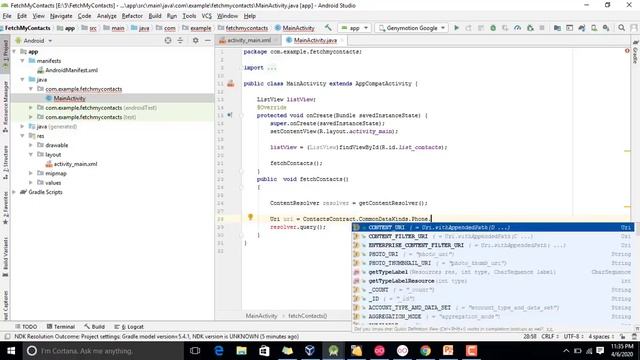Choose CONTENT_FILTER_URI completion suggestion
640x360 pixels.
(493, 236)
